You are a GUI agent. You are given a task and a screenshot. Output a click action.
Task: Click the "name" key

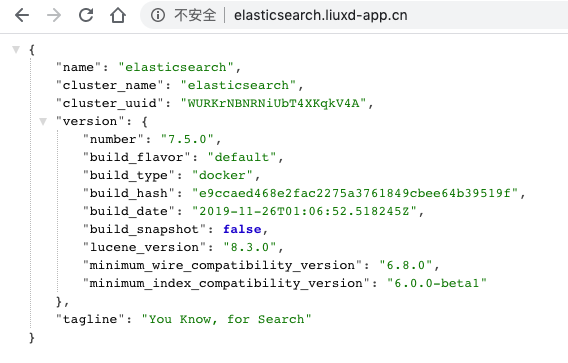point(78,67)
